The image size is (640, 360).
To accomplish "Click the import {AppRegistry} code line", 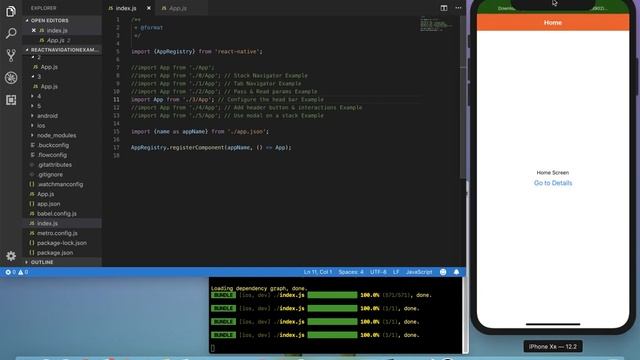I will pyautogui.click(x=197, y=51).
